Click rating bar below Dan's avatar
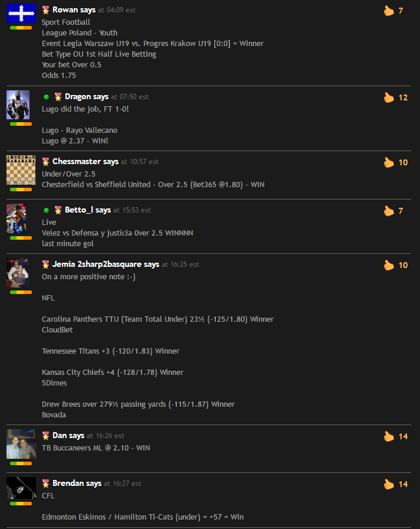 21,463
